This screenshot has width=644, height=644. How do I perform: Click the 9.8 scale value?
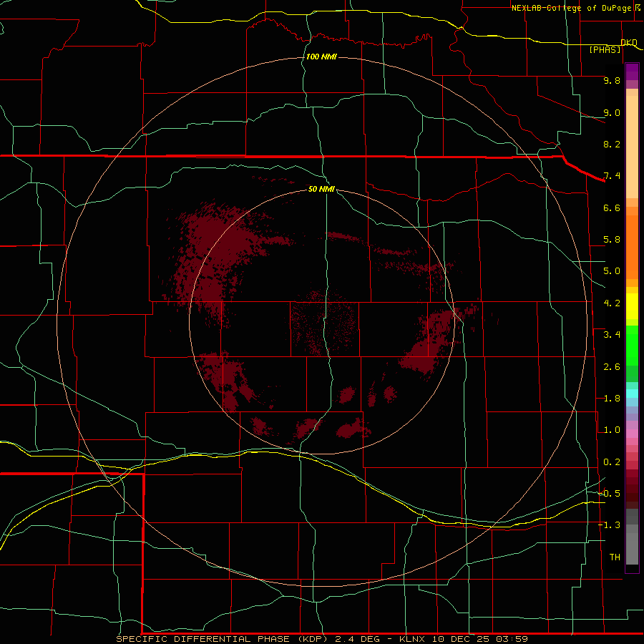pyautogui.click(x=612, y=80)
